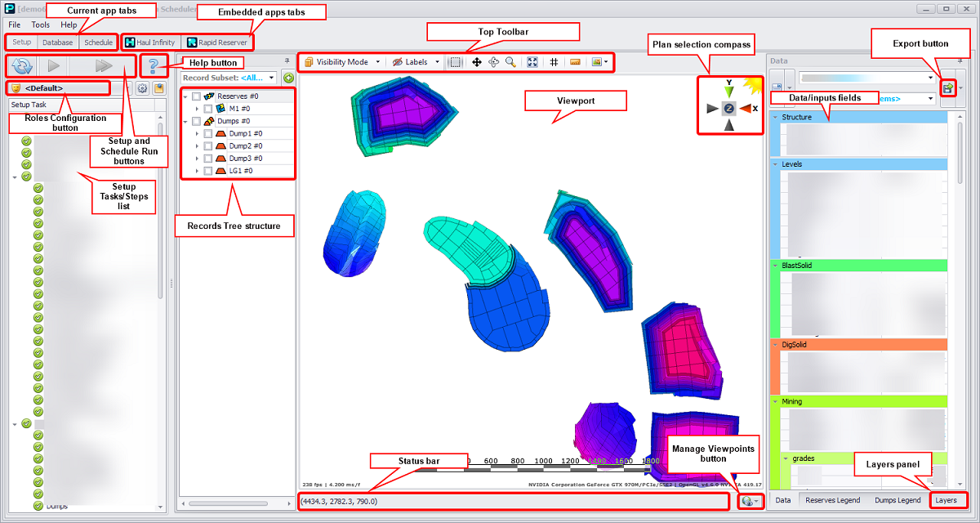
Task: Tick the Dump3 #0 checkbox
Action: pos(208,159)
